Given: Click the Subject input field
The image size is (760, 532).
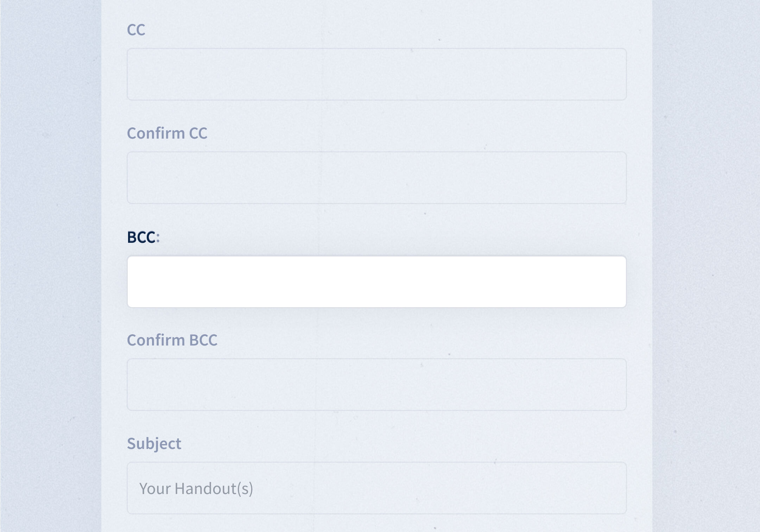Looking at the screenshot, I should point(376,488).
